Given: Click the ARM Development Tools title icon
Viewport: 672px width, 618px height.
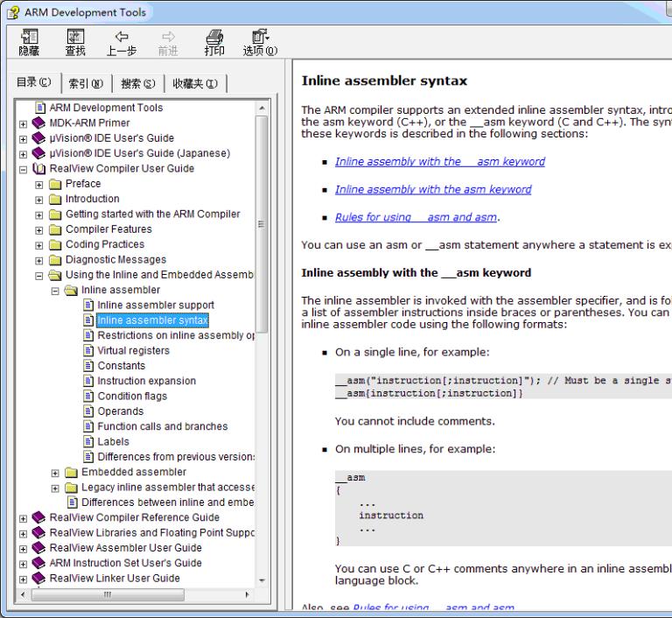Looking at the screenshot, I should coord(13,12).
